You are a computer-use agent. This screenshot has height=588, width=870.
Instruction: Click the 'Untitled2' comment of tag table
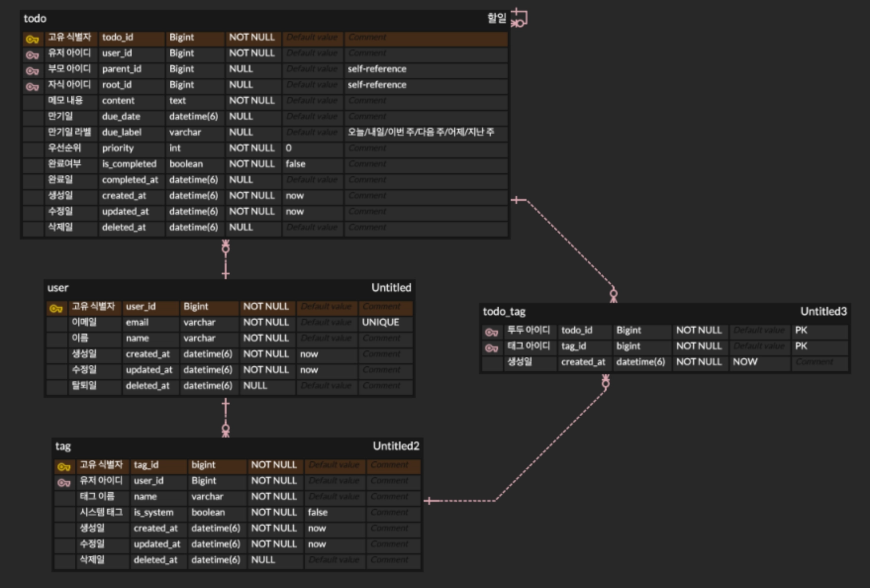(396, 446)
